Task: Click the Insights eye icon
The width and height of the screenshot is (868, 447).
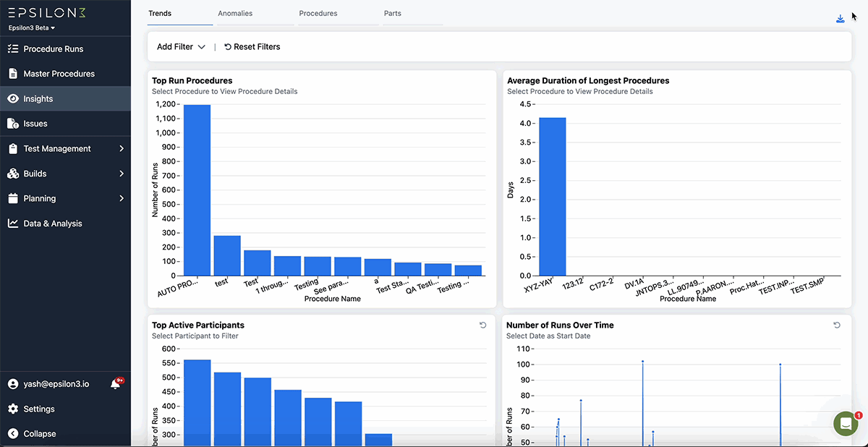Action: (x=12, y=98)
